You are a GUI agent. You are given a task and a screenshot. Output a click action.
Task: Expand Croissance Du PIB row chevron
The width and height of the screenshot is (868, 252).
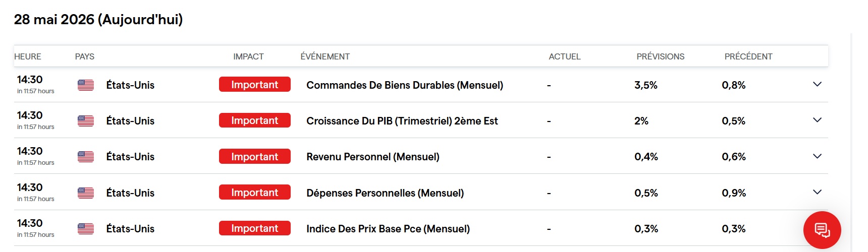[818, 120]
